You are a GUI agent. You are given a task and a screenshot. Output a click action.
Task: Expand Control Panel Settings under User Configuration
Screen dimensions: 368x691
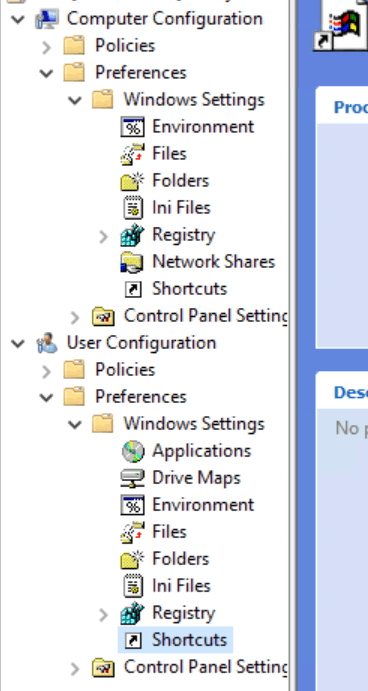[x=75, y=669]
